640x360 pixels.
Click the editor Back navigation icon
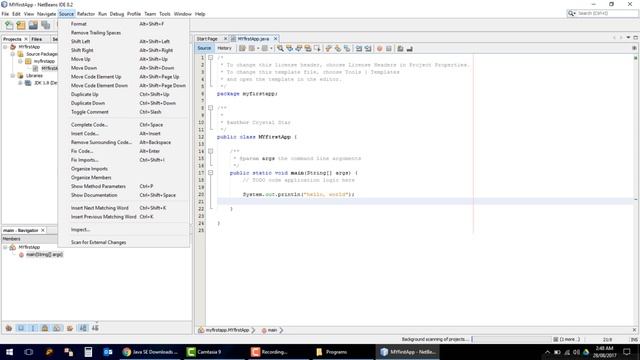coord(252,49)
